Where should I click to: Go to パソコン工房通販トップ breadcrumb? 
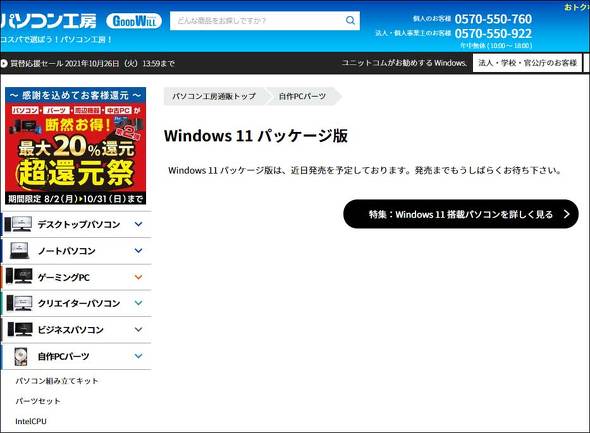point(214,96)
